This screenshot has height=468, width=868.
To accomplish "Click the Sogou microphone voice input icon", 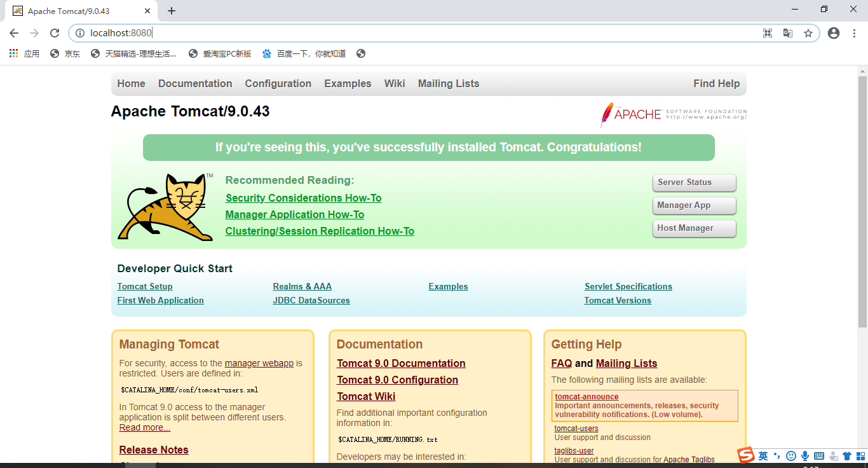I will 805,456.
